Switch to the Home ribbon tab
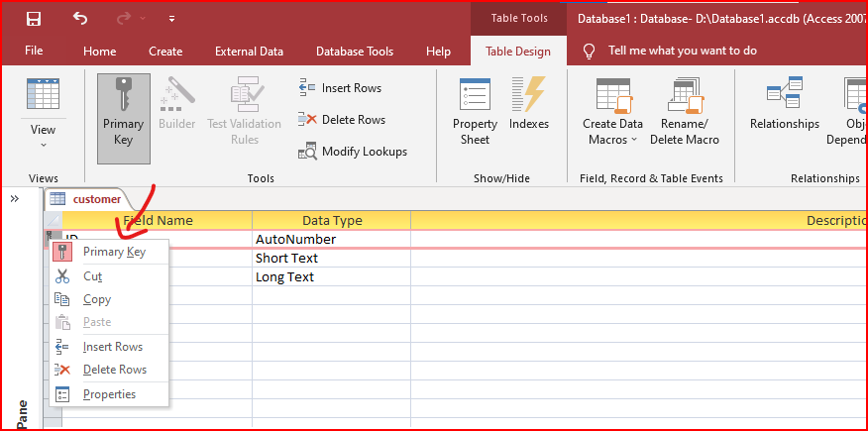This screenshot has height=431, width=868. point(100,52)
